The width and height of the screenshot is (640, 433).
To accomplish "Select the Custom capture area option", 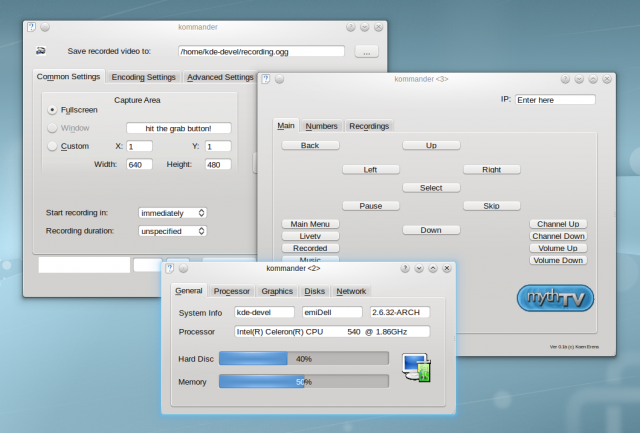I will pos(53,146).
